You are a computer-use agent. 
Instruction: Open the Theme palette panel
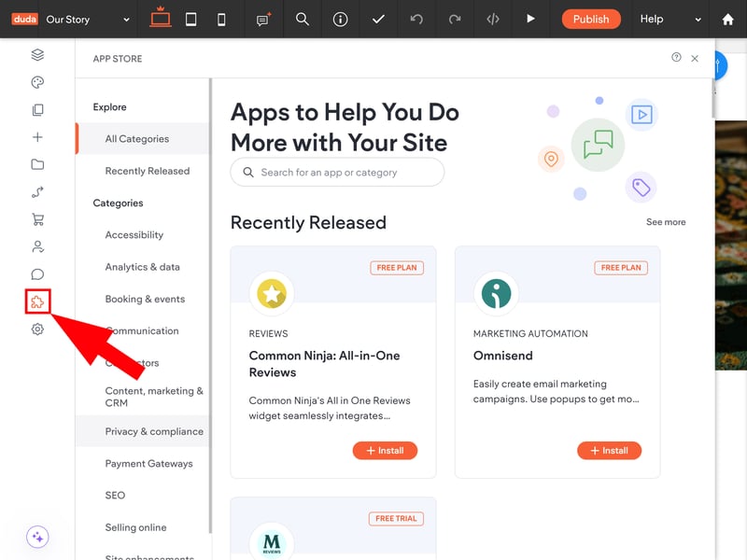click(x=37, y=82)
